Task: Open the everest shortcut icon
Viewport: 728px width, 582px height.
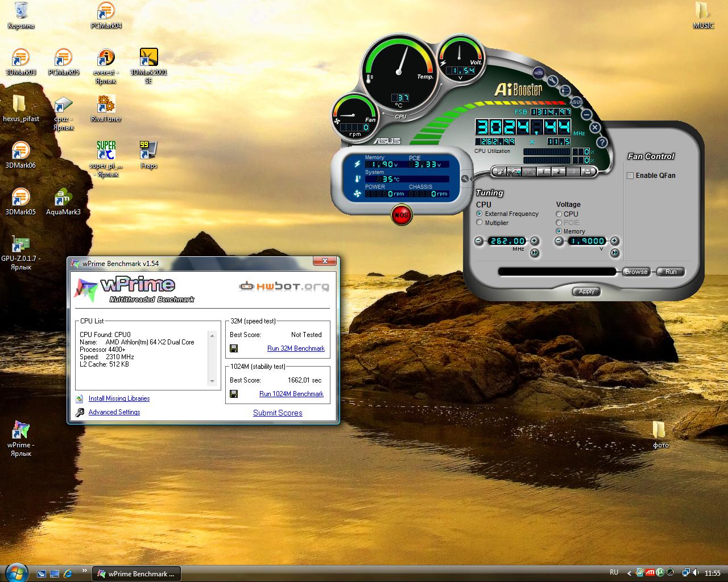Action: pyautogui.click(x=106, y=66)
